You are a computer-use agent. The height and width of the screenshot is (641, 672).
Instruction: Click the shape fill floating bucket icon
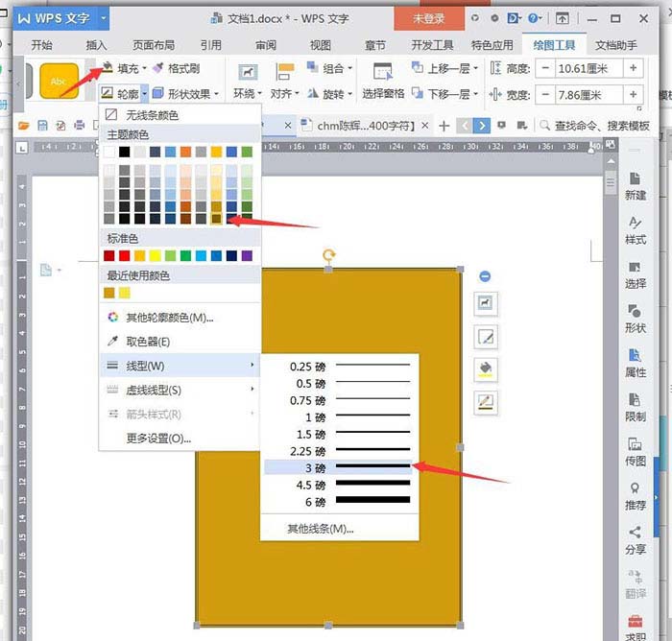pyautogui.click(x=486, y=369)
